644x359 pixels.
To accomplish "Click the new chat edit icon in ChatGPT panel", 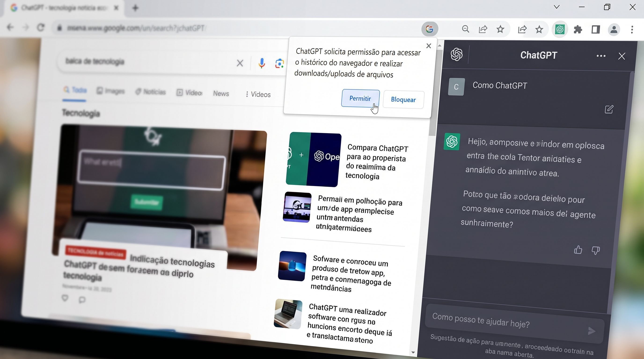I will (x=609, y=109).
